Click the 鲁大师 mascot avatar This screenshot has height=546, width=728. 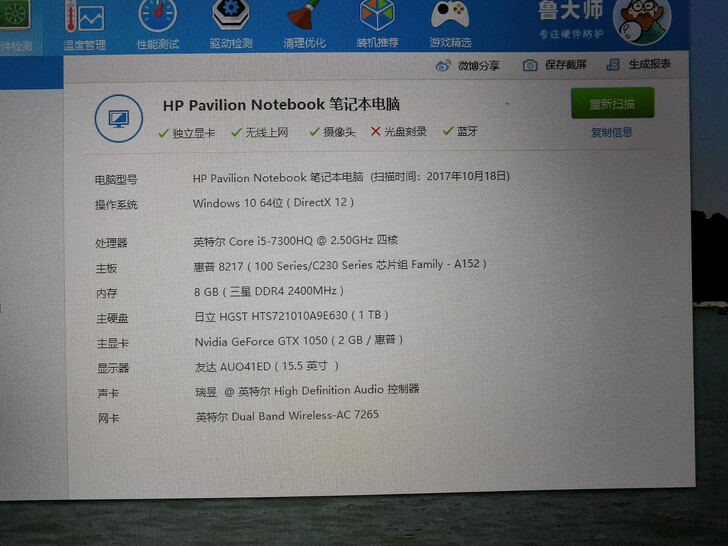[642, 21]
